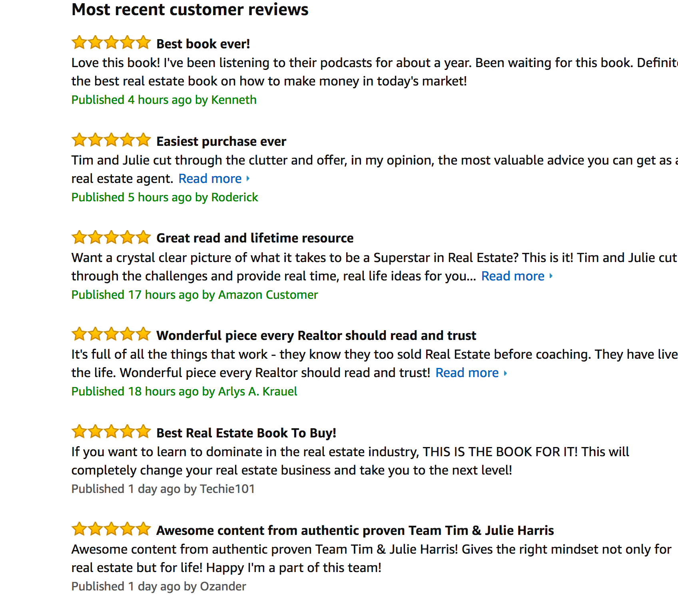Image resolution: width=678 pixels, height=616 pixels.
Task: Click 'Published 1 day ago by Techie101' line
Action: [163, 489]
